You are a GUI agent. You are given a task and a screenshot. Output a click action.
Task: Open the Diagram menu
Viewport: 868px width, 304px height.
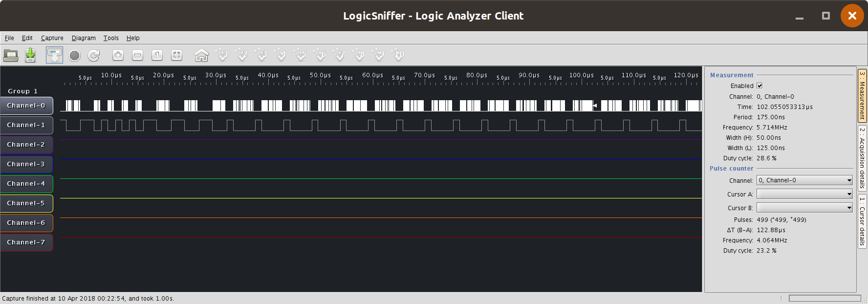84,38
